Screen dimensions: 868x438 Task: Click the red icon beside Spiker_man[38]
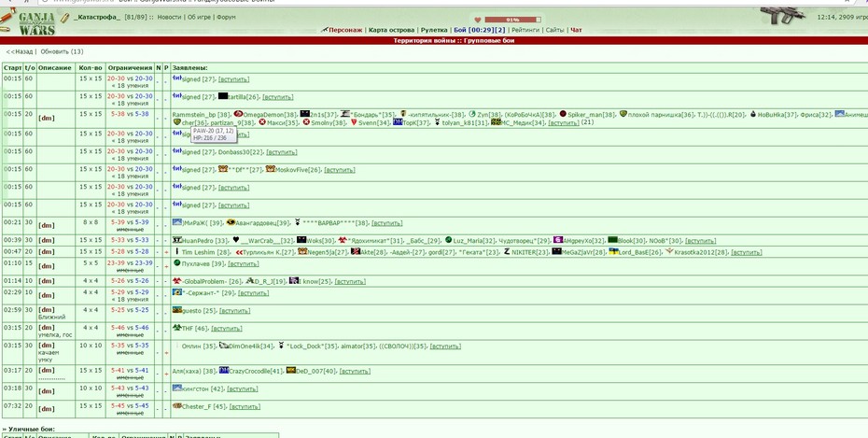coord(563,114)
